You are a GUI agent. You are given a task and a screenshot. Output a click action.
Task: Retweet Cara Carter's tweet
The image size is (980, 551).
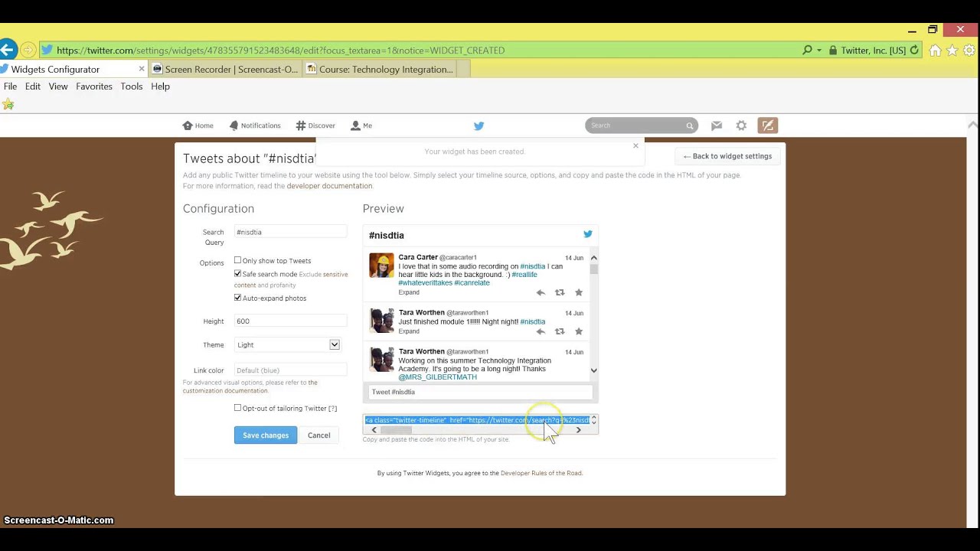(x=560, y=292)
